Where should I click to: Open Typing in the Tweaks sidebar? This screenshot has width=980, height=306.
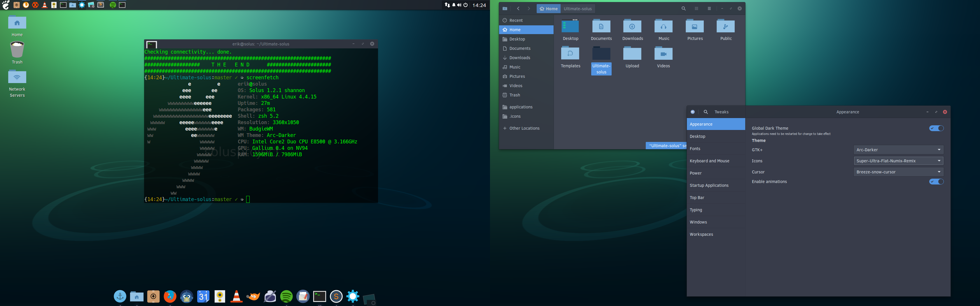tap(716, 210)
